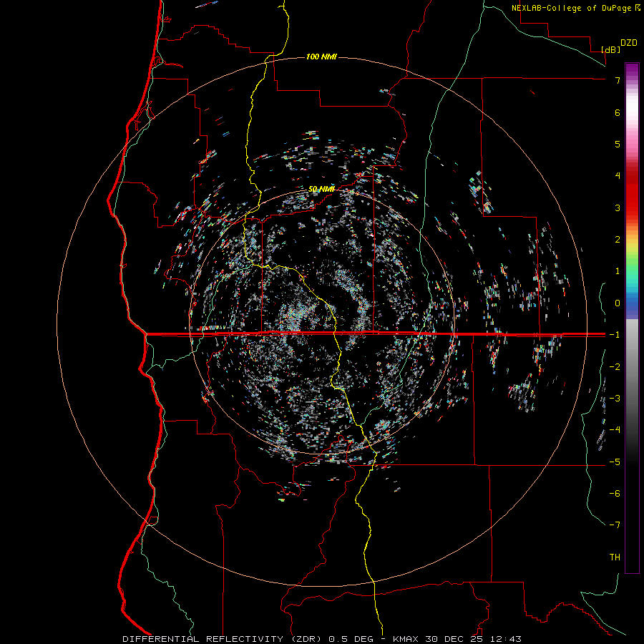The height and width of the screenshot is (644, 644).
Task: Click the 0 value on the color scale
Action: [x=618, y=303]
